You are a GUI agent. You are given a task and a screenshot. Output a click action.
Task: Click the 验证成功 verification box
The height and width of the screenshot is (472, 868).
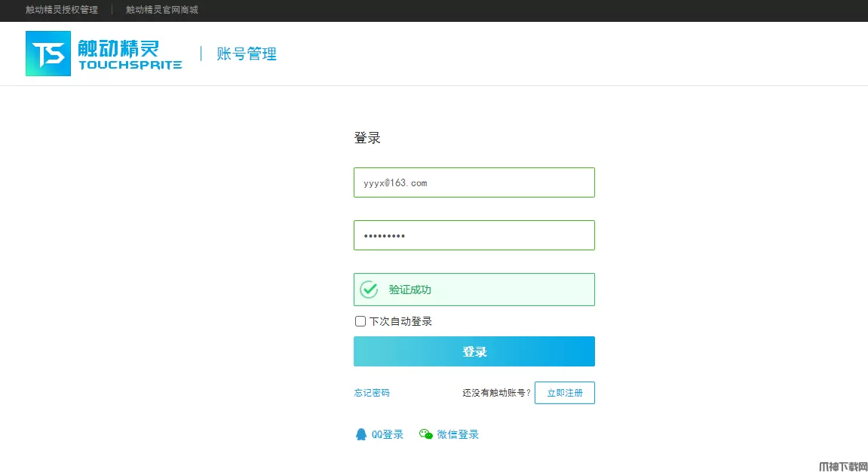tap(474, 290)
